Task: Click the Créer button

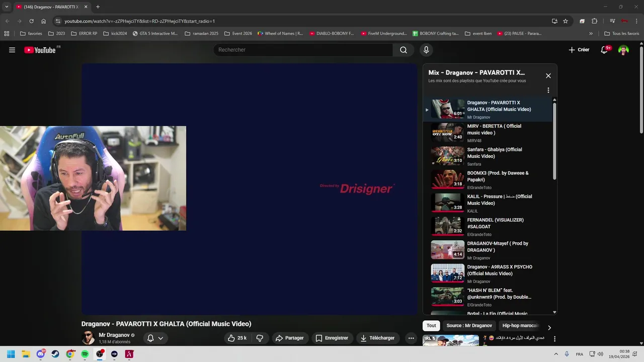Action: click(x=579, y=50)
